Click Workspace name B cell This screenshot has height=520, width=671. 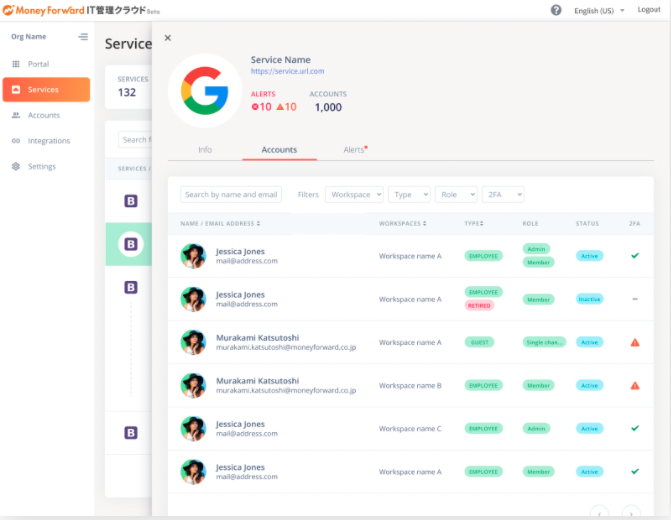point(410,386)
